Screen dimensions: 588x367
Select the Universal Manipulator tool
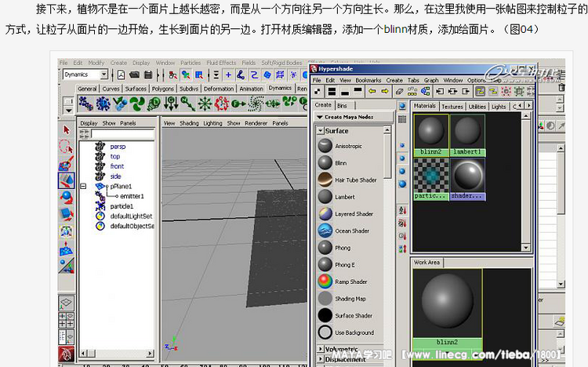coord(67,231)
